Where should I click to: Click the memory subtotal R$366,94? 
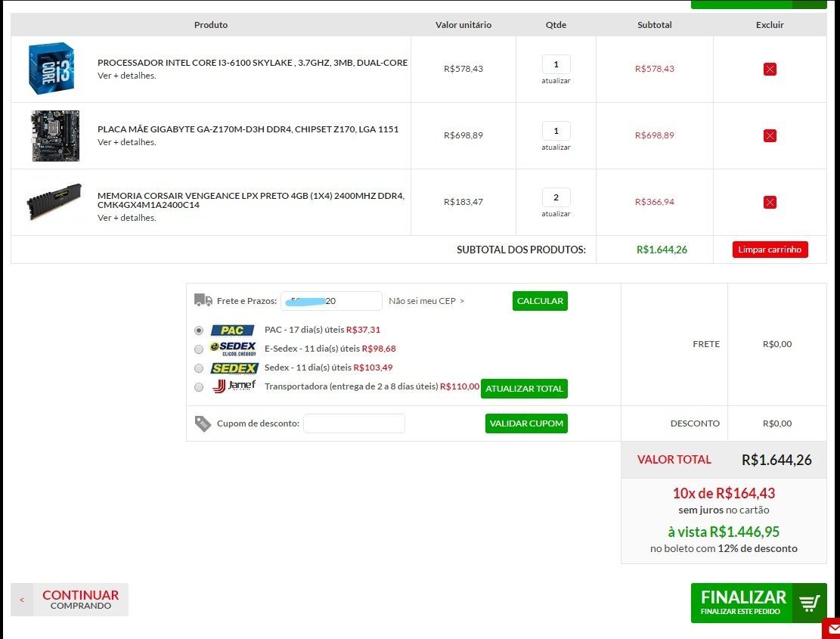[655, 202]
